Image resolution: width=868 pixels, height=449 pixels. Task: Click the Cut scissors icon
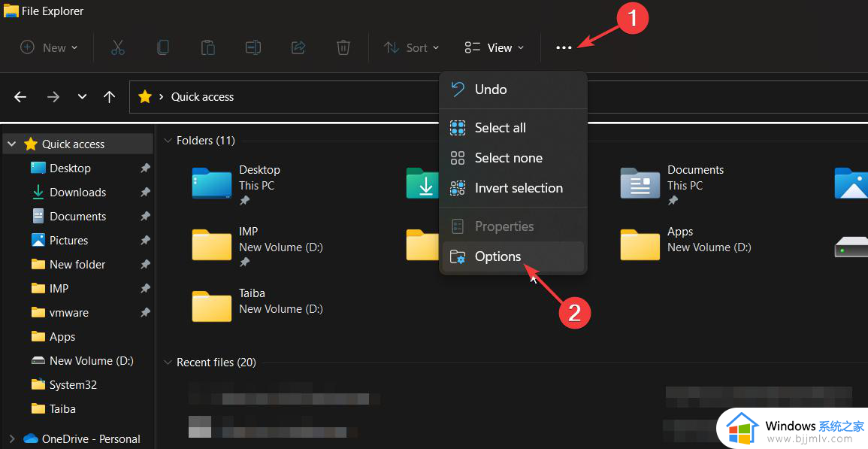coord(118,47)
